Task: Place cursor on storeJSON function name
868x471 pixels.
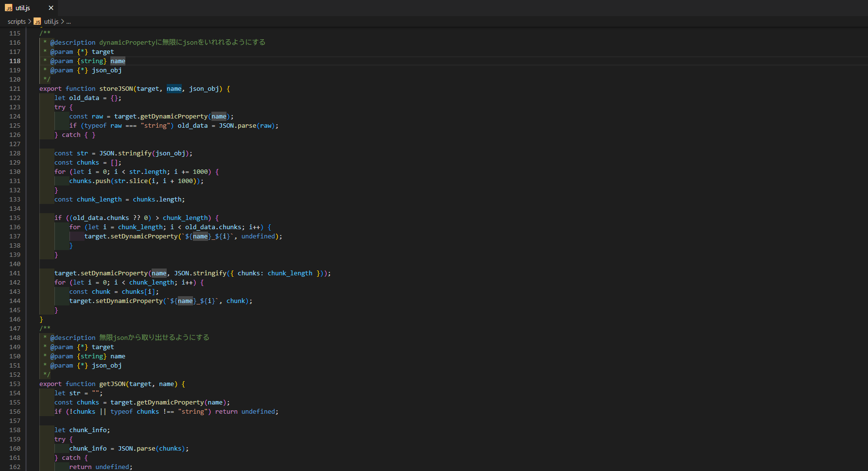Action: pos(116,89)
